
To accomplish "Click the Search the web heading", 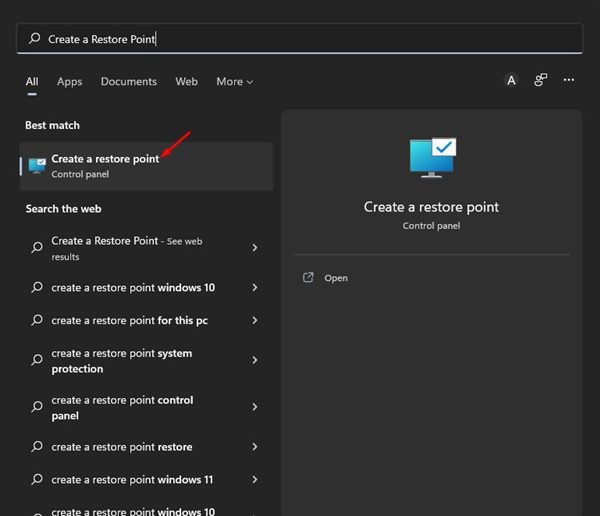I will click(64, 209).
